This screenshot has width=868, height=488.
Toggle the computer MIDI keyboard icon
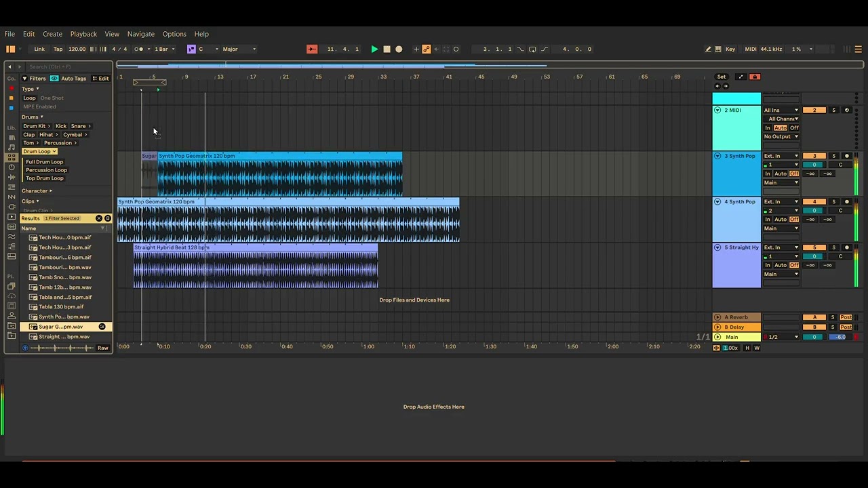718,49
